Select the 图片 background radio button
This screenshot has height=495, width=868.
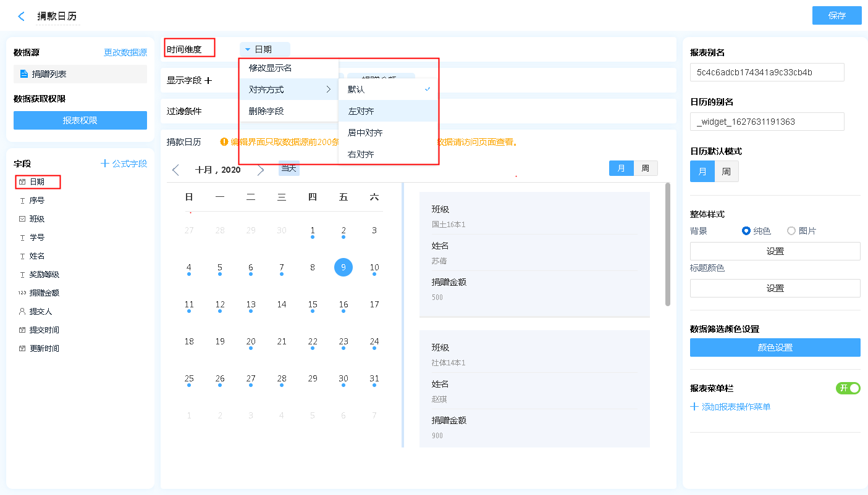point(791,231)
